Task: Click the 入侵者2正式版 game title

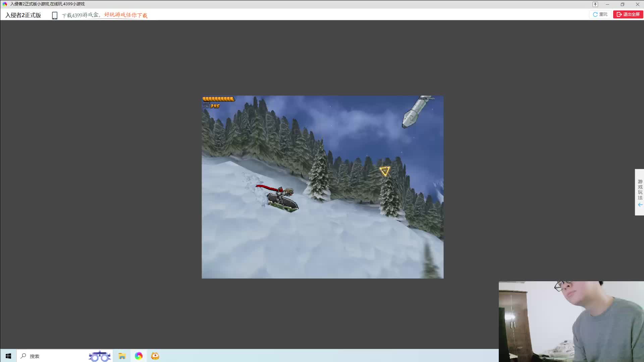Action: point(23,15)
